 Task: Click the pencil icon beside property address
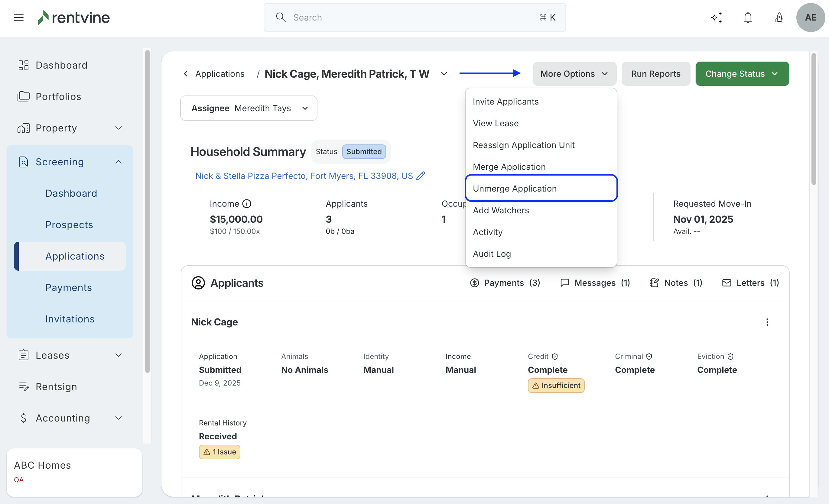[421, 176]
